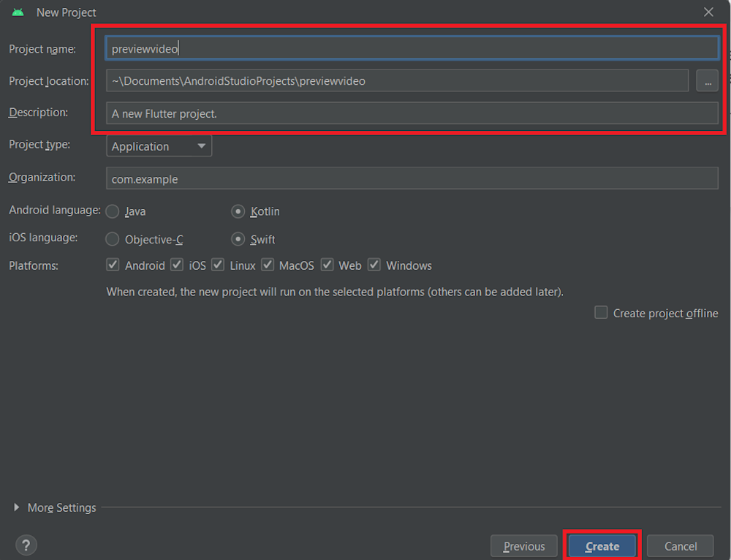Disable the Windows platform checkbox
This screenshot has width=731, height=560.
[x=374, y=265]
